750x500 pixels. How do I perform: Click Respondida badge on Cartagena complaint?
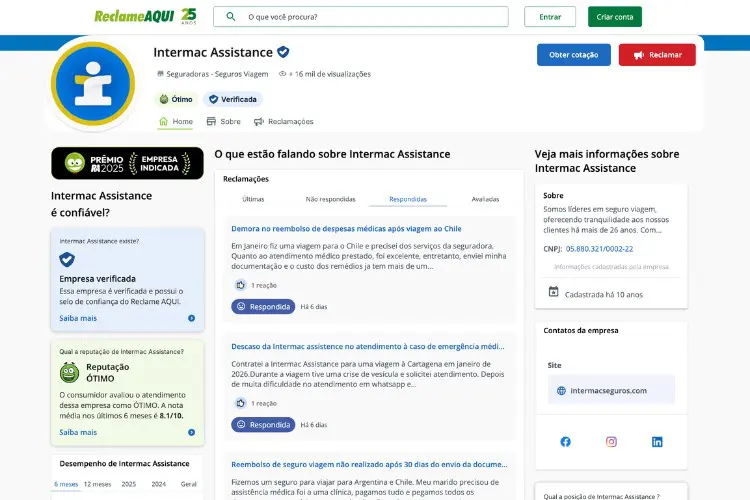point(263,425)
